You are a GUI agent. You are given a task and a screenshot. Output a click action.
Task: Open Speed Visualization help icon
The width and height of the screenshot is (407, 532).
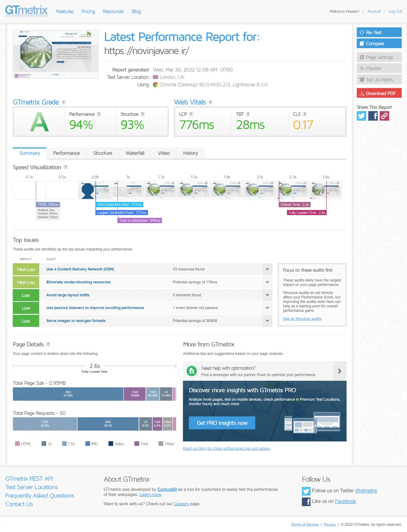coord(66,167)
